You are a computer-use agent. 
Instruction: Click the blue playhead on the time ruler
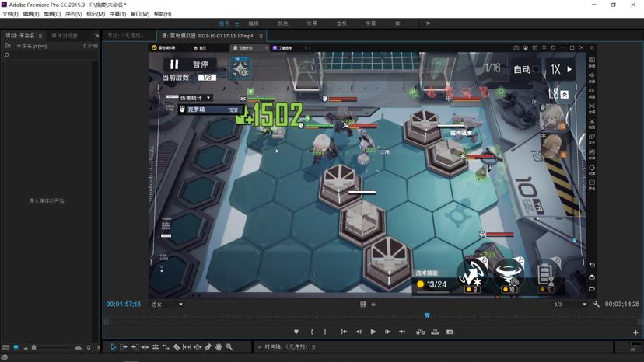[427, 315]
